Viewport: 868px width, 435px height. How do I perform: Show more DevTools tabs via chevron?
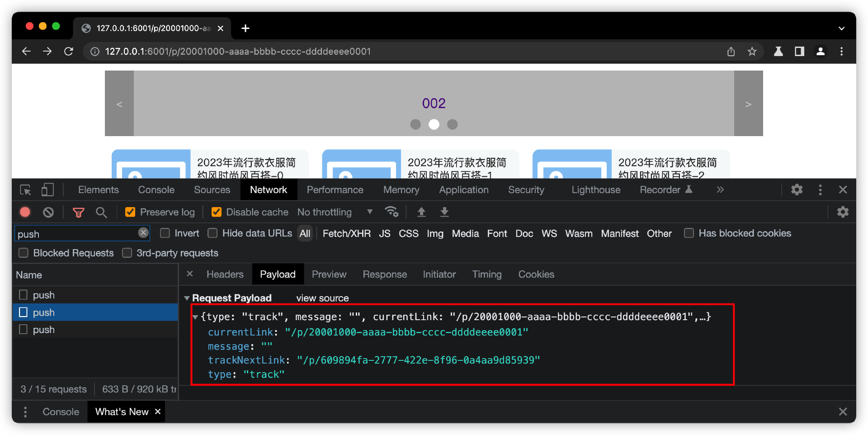tap(720, 190)
